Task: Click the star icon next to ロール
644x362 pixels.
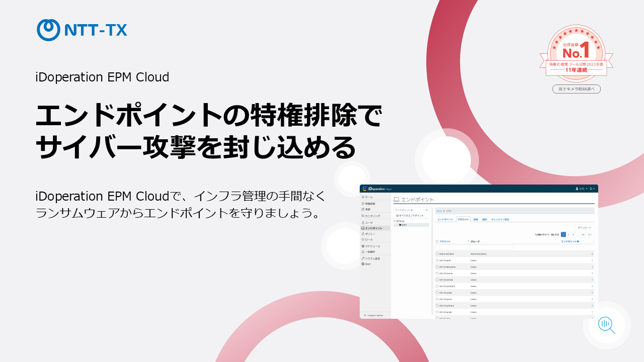Action: 362,239
